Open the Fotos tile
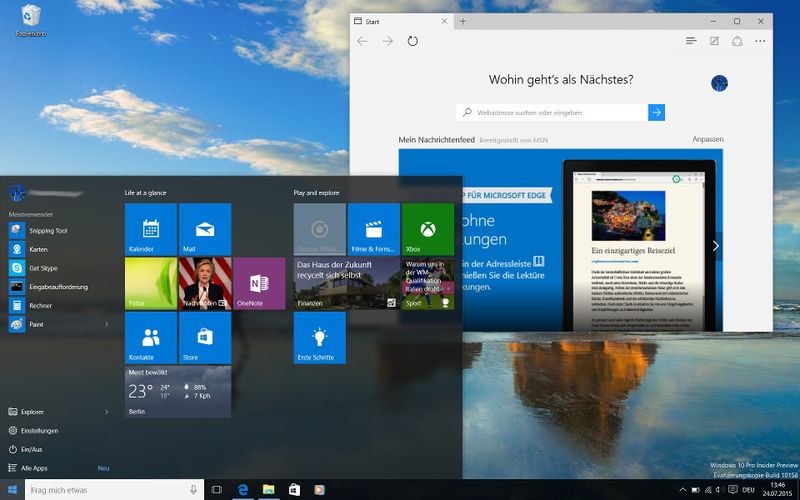Image resolution: width=800 pixels, height=500 pixels. click(x=151, y=283)
